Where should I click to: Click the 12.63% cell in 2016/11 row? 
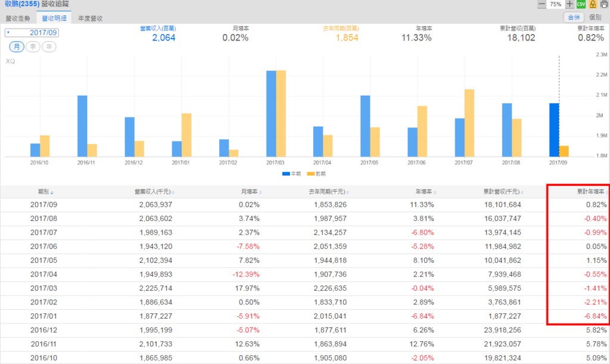tap(247, 344)
